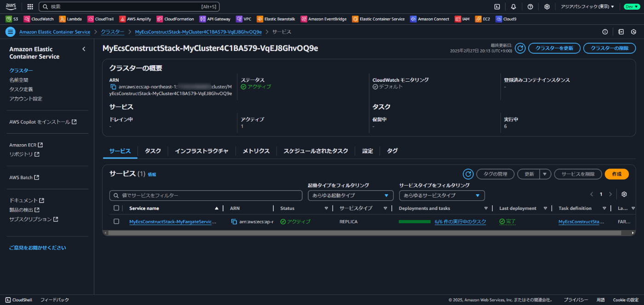The width and height of the screenshot is (644, 305).
Task: Open Amazon EventBridge from favorites bar
Action: click(x=324, y=19)
